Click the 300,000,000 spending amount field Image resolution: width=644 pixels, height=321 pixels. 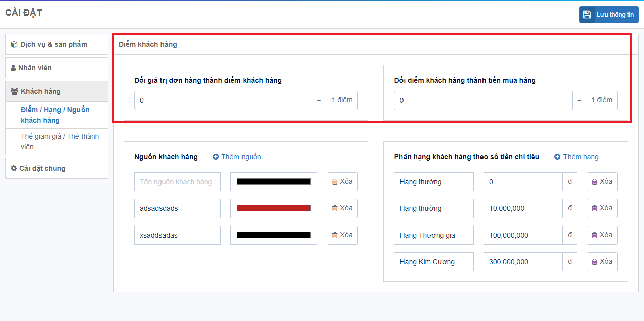point(522,262)
